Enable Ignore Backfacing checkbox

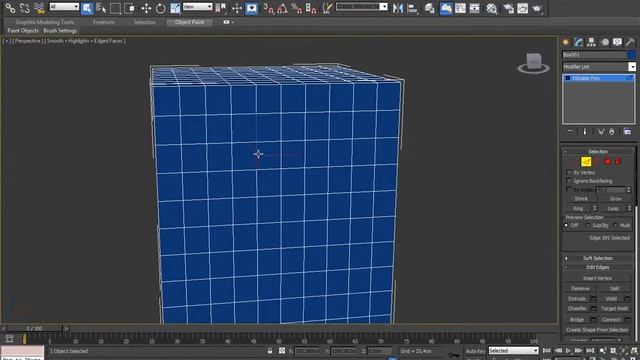click(569, 180)
